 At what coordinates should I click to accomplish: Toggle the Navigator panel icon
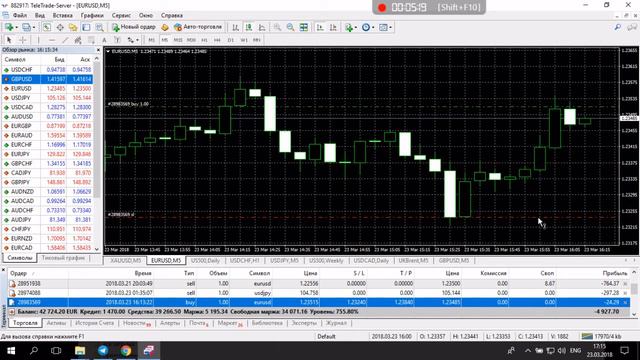click(x=73, y=27)
